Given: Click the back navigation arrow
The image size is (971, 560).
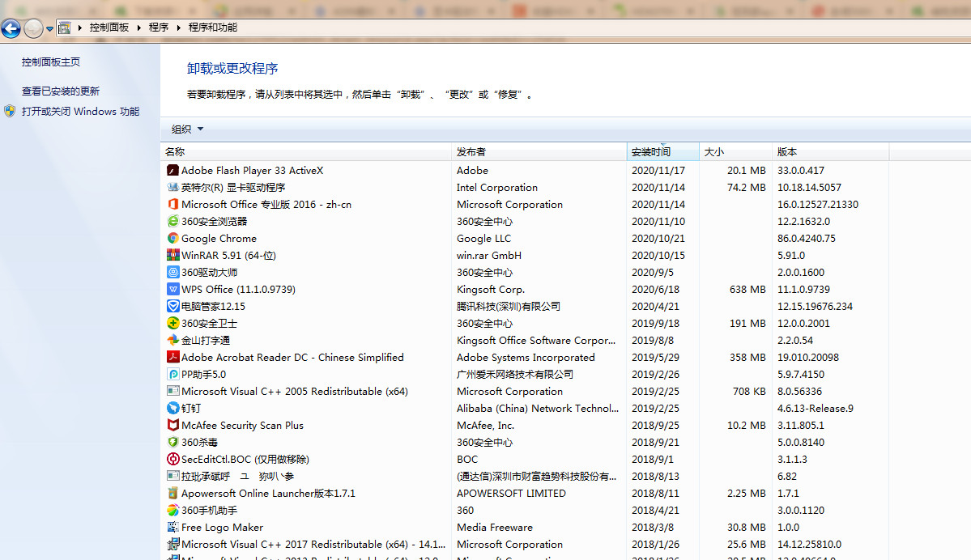Looking at the screenshot, I should (11, 27).
